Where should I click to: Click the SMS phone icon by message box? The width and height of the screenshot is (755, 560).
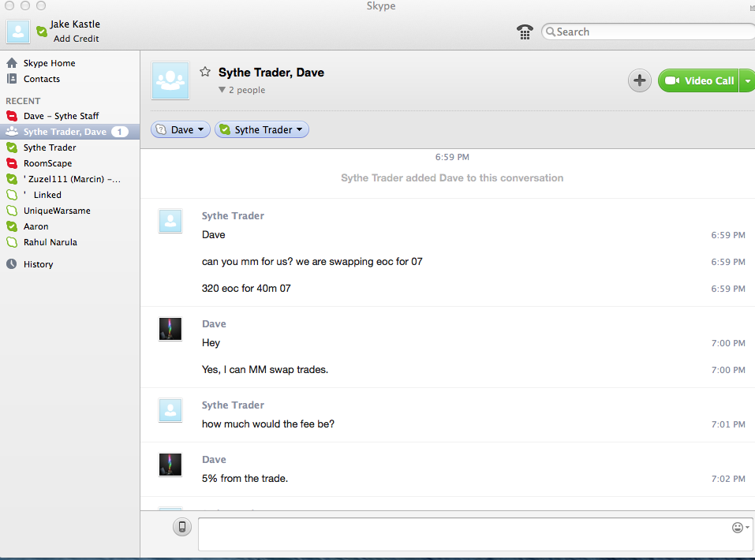182,527
